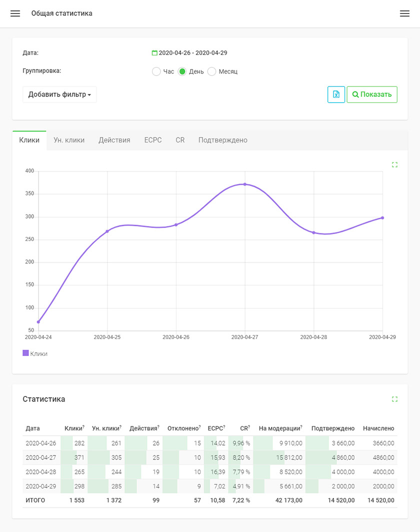
Task: Switch to the Подтверждено chart tab
Action: [x=223, y=140]
